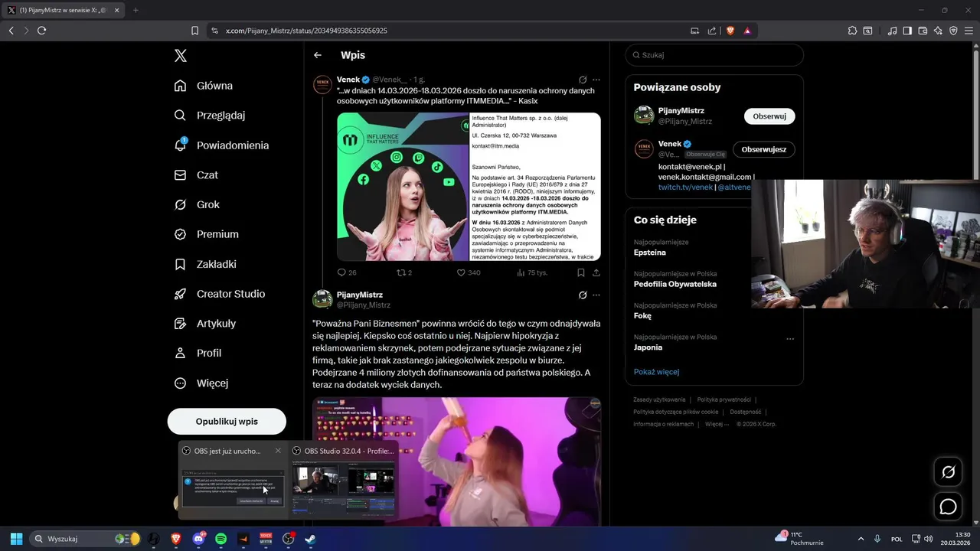This screenshot has width=980, height=551.
Task: Reload the page with refresh icon
Action: coord(41,31)
